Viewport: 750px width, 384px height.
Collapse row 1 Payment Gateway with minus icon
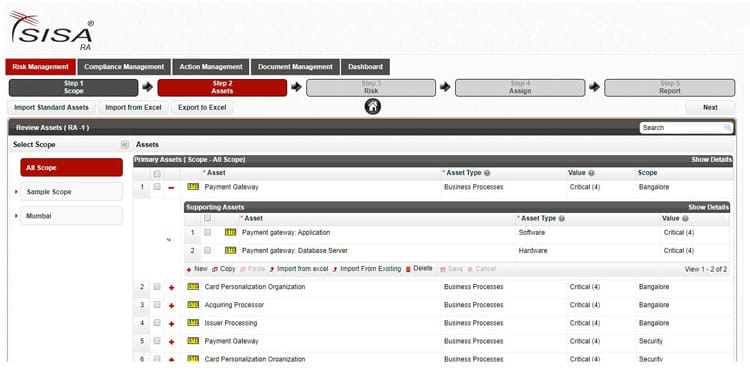[171, 188]
